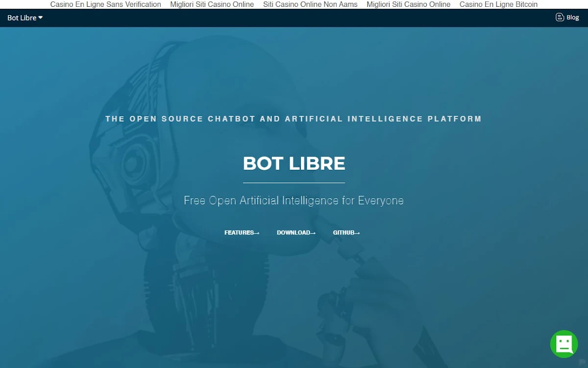The width and height of the screenshot is (588, 368).
Task: Click the BOT LIBRE main heading
Action: click(x=294, y=163)
